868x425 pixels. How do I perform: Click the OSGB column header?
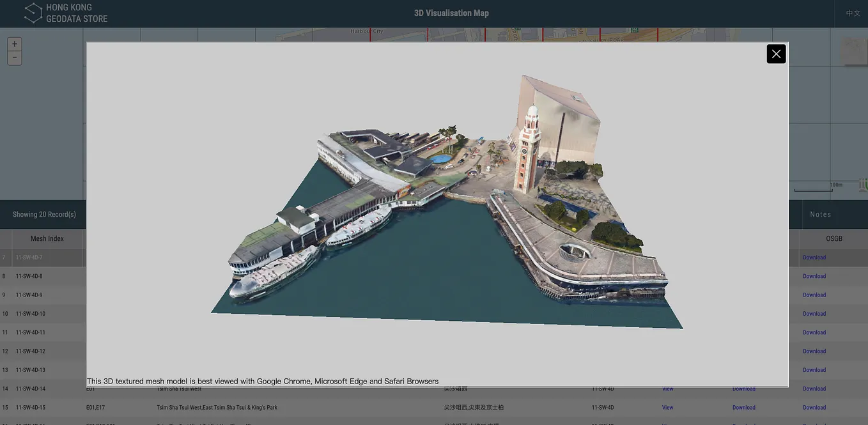[834, 238]
